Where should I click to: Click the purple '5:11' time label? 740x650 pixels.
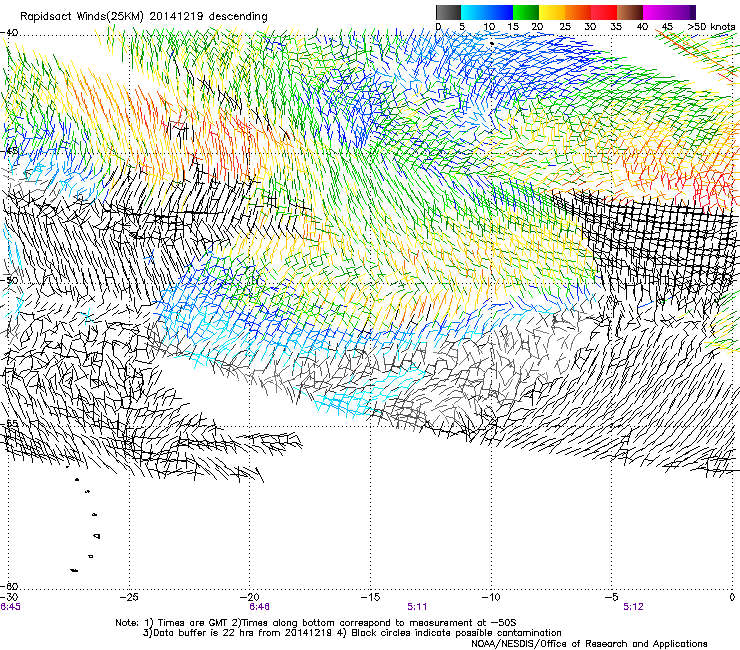(417, 607)
